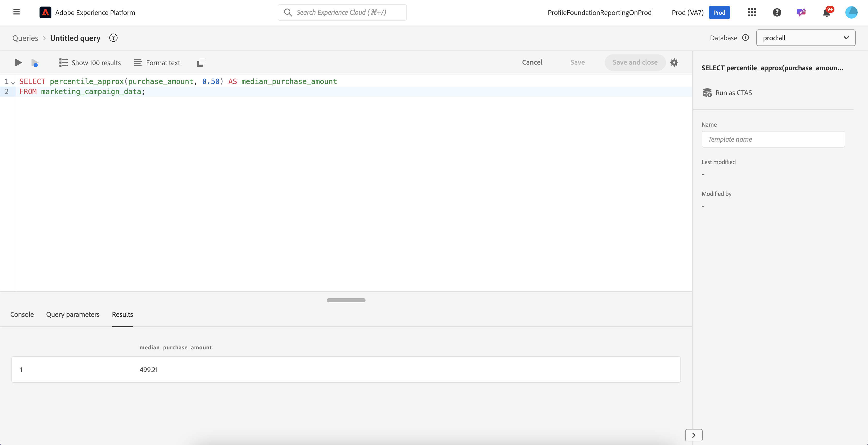
Task: Run the query with play icon
Action: (x=18, y=63)
